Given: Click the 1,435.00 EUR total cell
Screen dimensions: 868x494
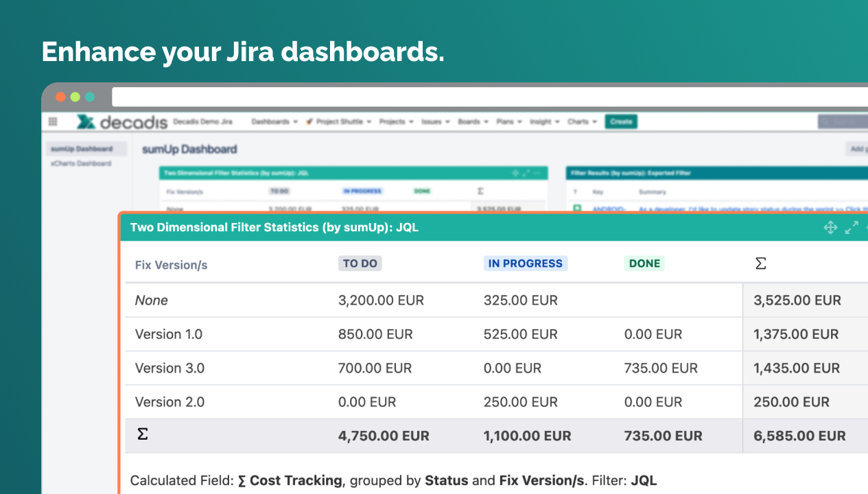Looking at the screenshot, I should tap(797, 368).
